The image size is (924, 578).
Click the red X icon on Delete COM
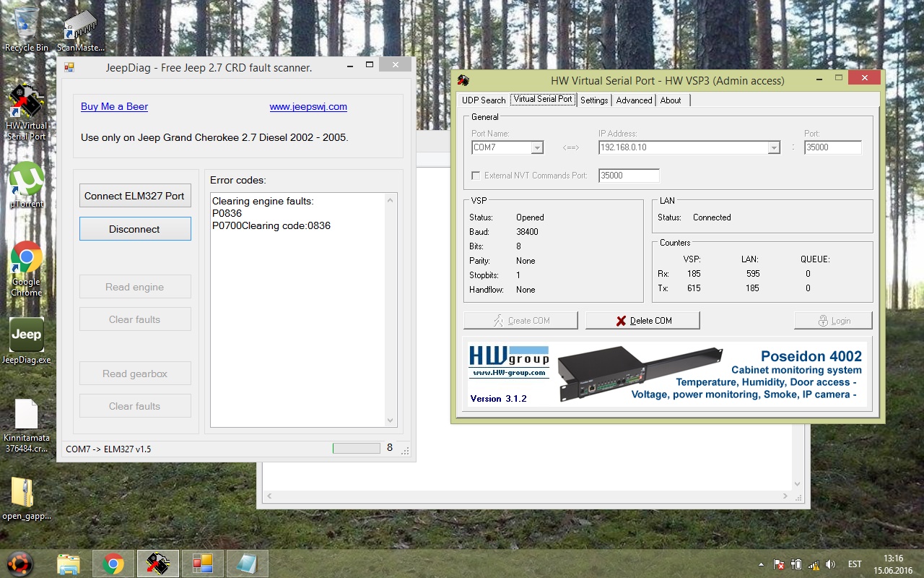(621, 321)
